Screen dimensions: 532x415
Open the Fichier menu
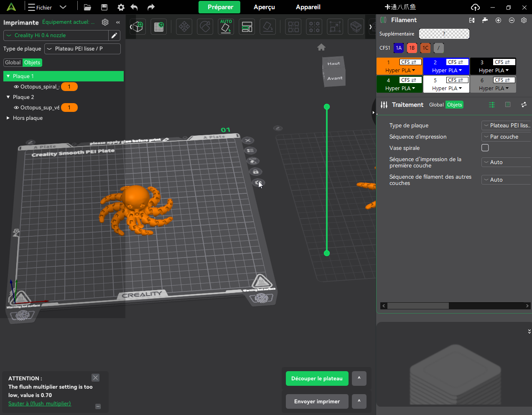[x=40, y=7]
